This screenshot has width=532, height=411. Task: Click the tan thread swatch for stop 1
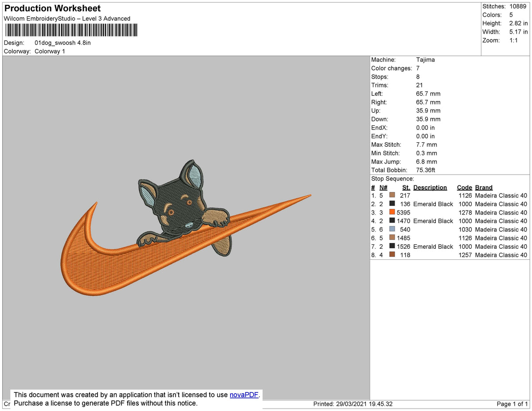tap(392, 195)
